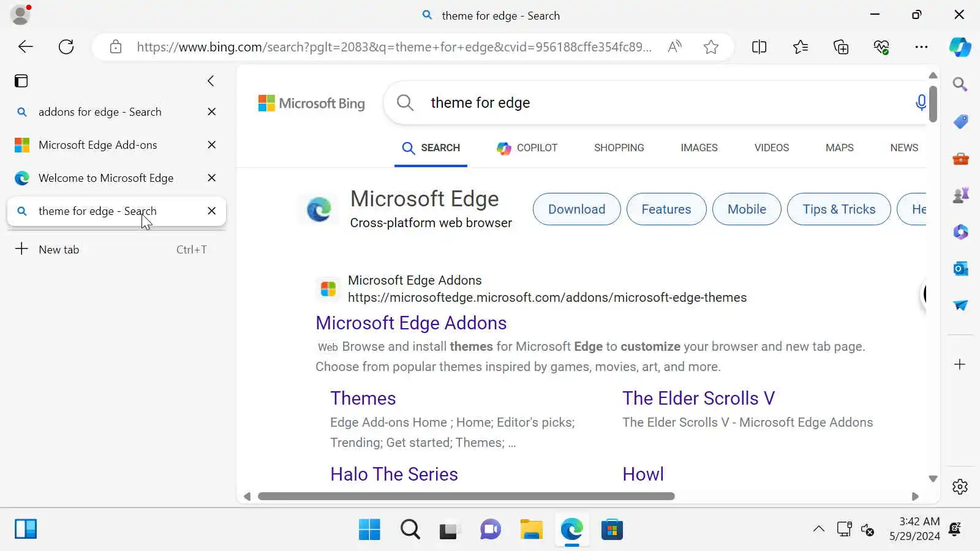Collapse the vertical tabs pane

211,81
